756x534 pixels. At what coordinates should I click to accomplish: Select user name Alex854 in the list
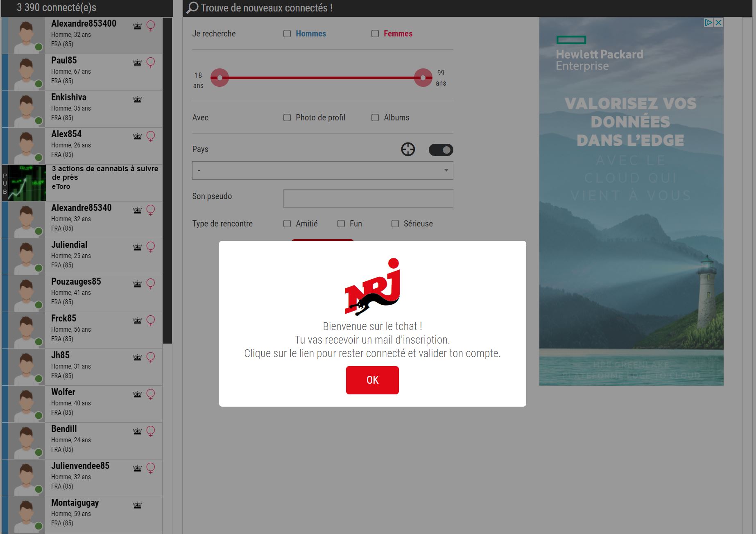(66, 134)
